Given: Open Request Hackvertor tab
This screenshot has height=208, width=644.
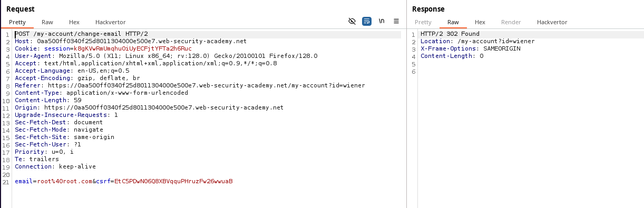Looking at the screenshot, I should pyautogui.click(x=111, y=22).
